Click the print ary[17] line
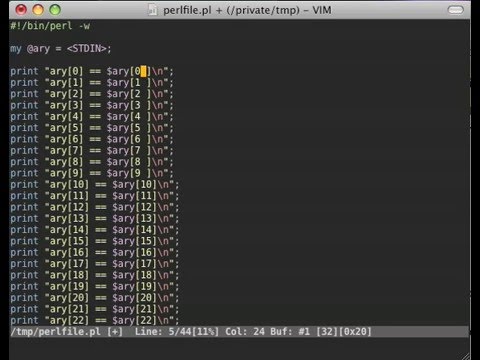The width and height of the screenshot is (480, 360). [95, 264]
